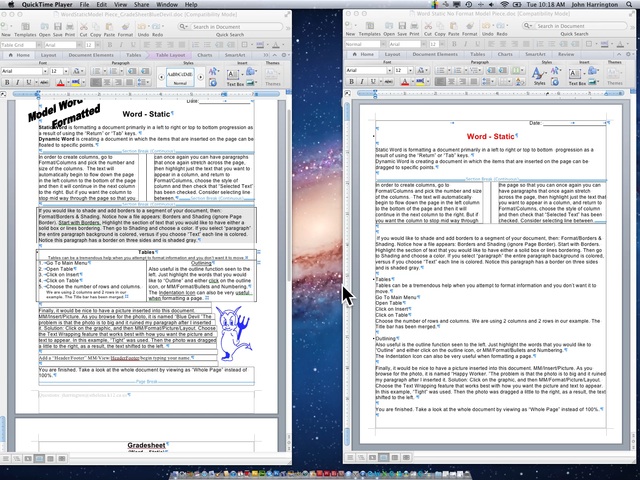Open bullet list dropdown arrow in GradeSheetBlueDevil ribbon

(104, 71)
